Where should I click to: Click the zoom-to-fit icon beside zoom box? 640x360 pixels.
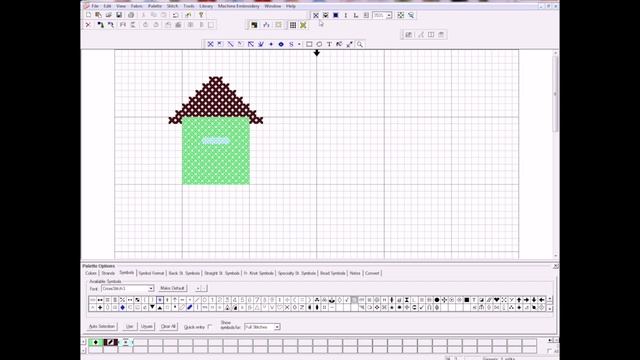[x=400, y=15]
